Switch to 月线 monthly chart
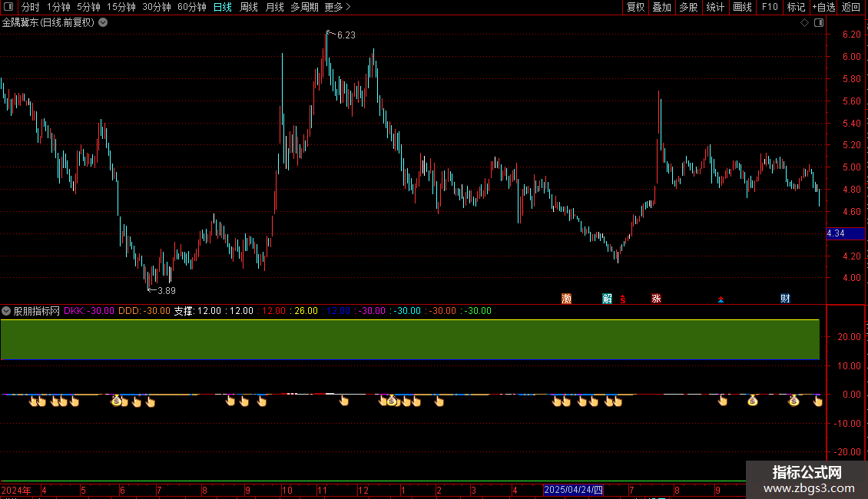 coord(274,7)
